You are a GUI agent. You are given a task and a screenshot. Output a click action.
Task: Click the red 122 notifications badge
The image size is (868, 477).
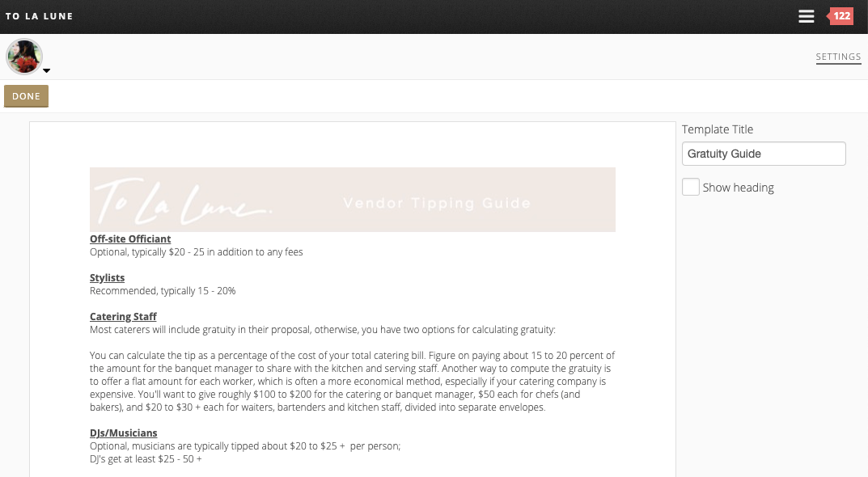(x=841, y=16)
